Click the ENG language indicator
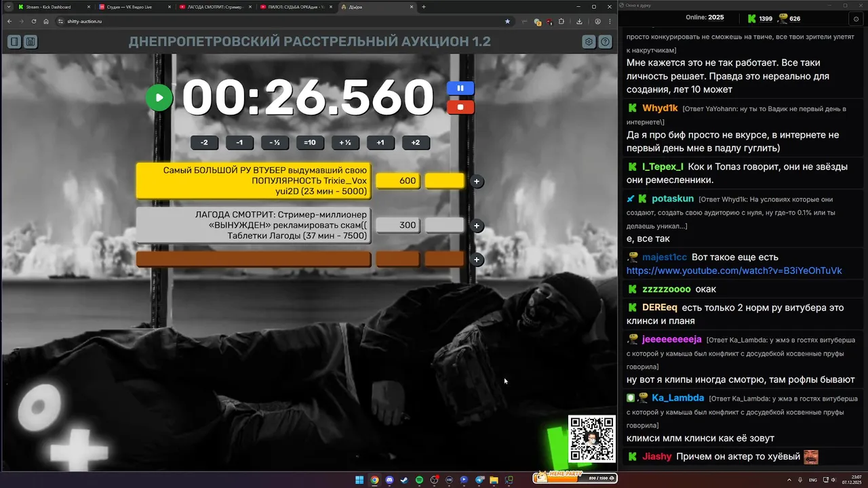868x488 pixels. click(x=813, y=480)
